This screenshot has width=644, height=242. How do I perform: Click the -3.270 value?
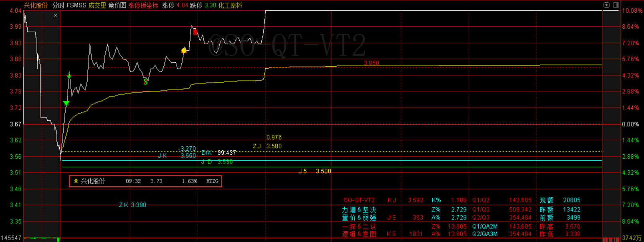pos(187,149)
